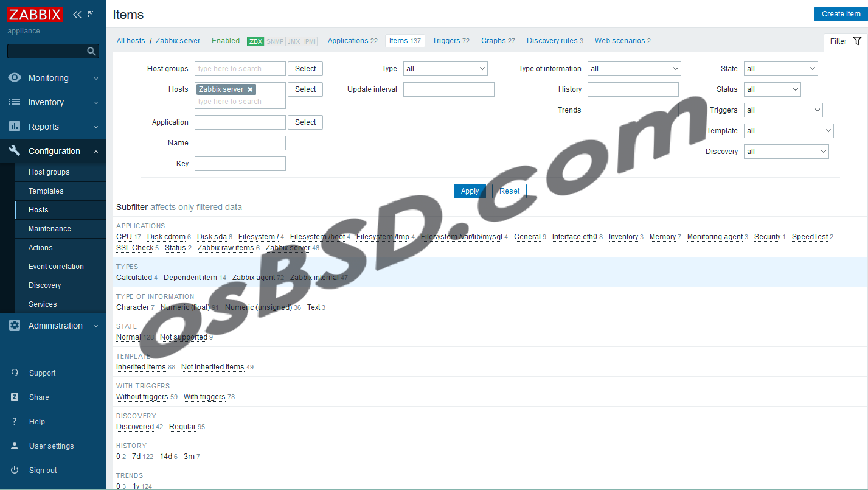Click the JMX availability badge
This screenshot has width=868, height=490.
tap(294, 41)
